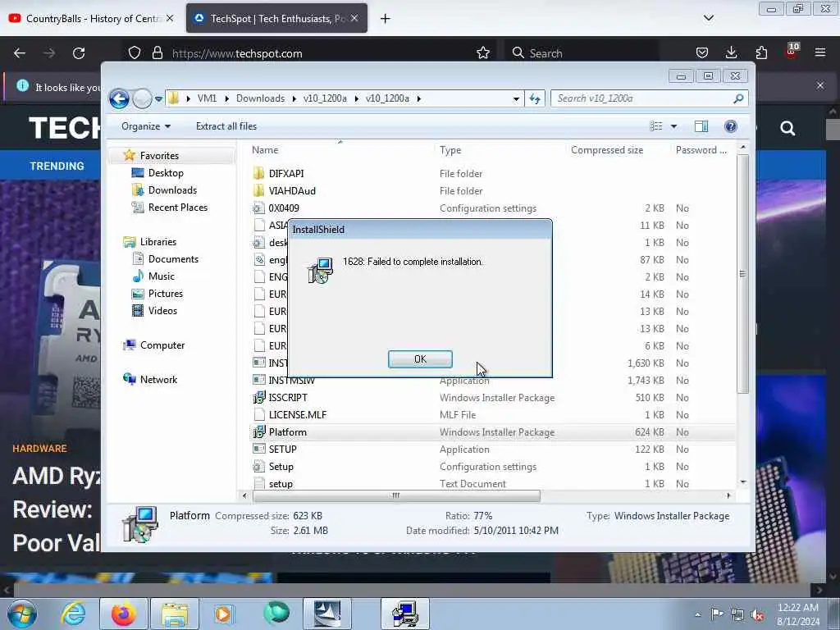
Task: Open Firefox from the taskbar
Action: coord(123,614)
